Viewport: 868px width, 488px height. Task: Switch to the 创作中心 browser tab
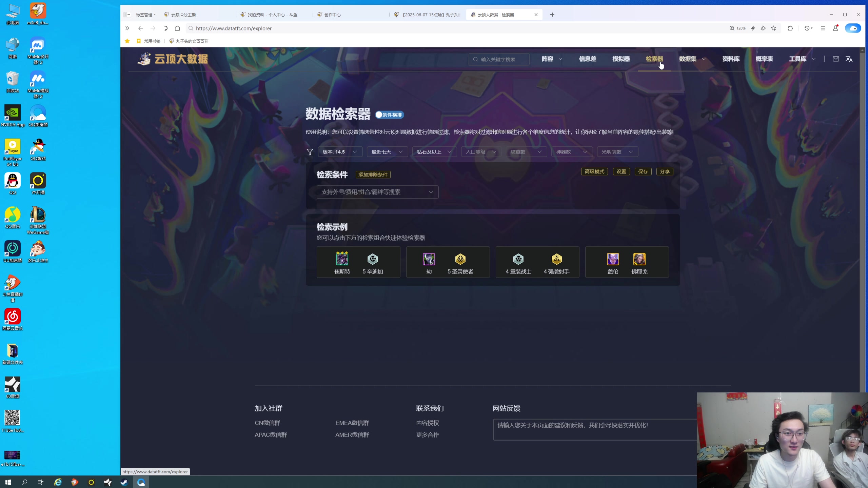pyautogui.click(x=351, y=15)
